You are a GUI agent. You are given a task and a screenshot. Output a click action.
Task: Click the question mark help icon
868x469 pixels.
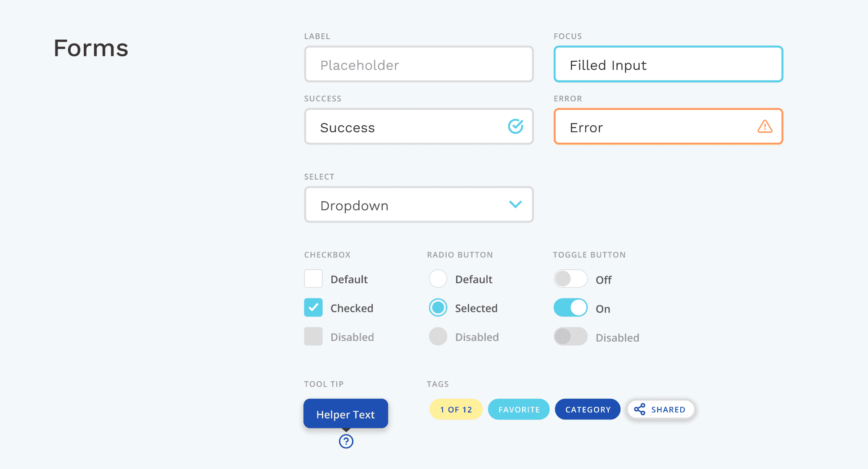click(346, 441)
